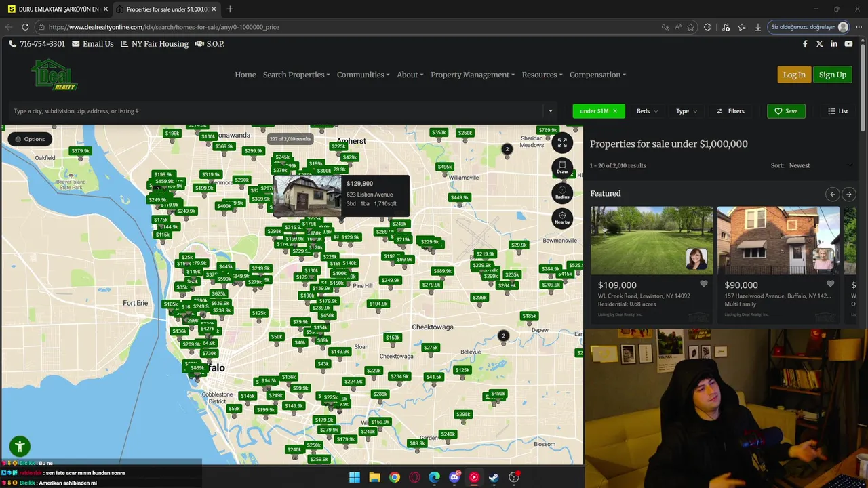Viewport: 868px width, 488px height.
Task: Open NY Fair Housing link
Action: (155, 44)
